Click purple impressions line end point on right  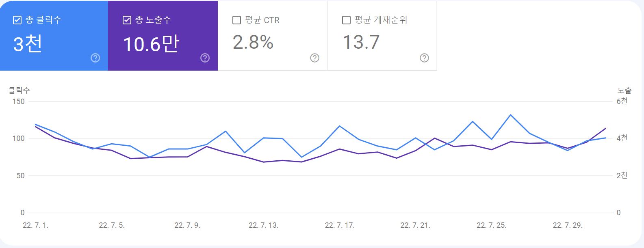(606, 128)
